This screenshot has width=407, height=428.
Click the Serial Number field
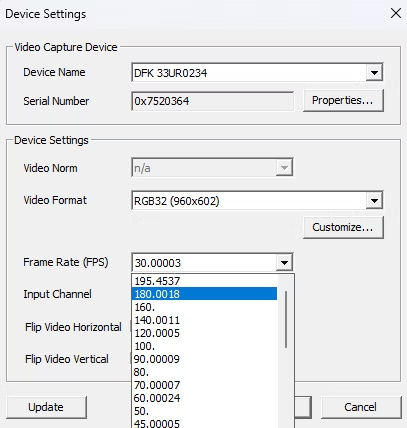point(212,101)
